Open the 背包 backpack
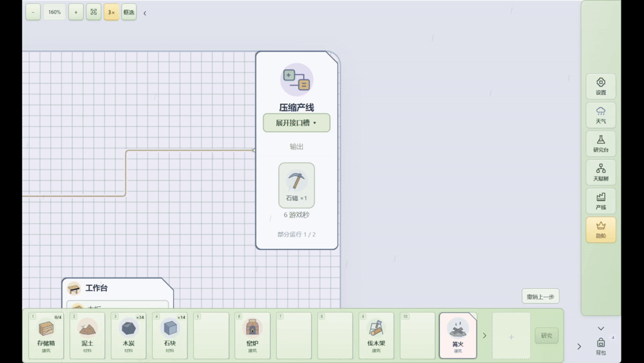The image size is (644, 363). pos(601,346)
